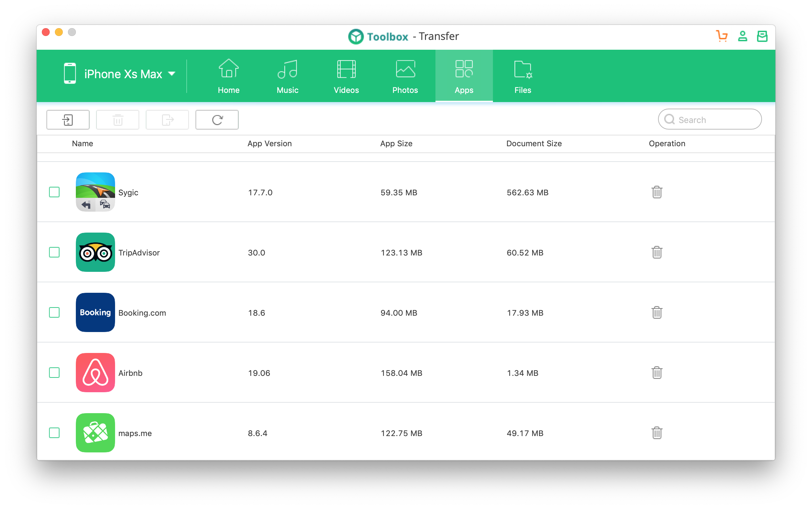812x509 pixels.
Task: Select the Booking.com checkbox
Action: [x=54, y=312]
